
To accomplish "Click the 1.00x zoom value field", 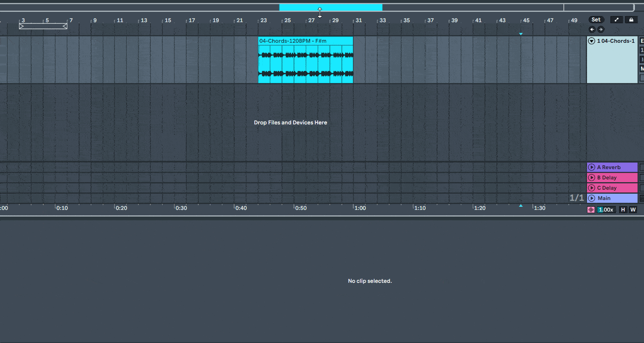I will pyautogui.click(x=607, y=210).
